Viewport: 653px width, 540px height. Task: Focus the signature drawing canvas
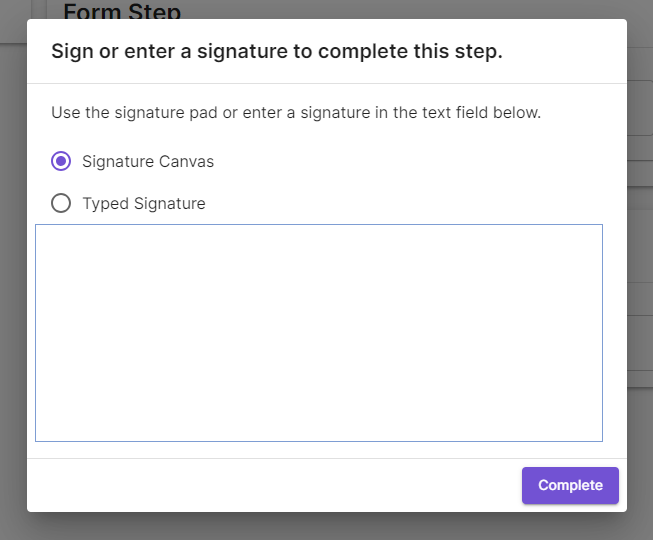tap(318, 332)
